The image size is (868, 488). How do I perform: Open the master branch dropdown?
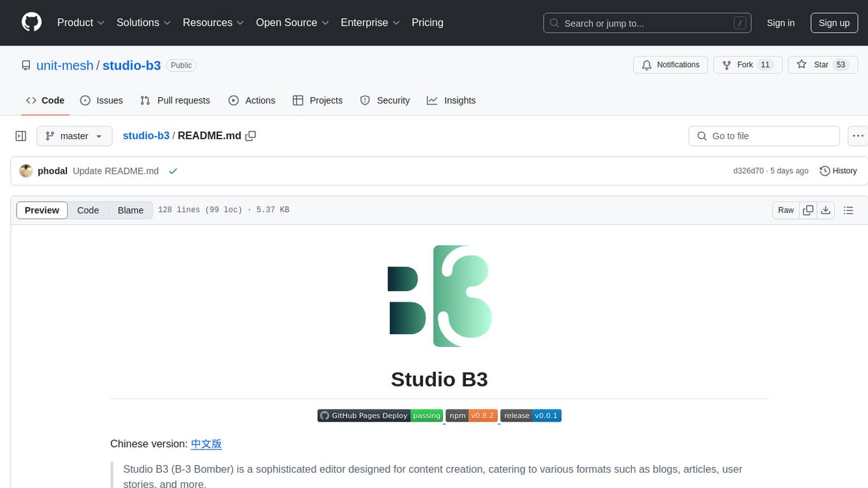point(74,136)
